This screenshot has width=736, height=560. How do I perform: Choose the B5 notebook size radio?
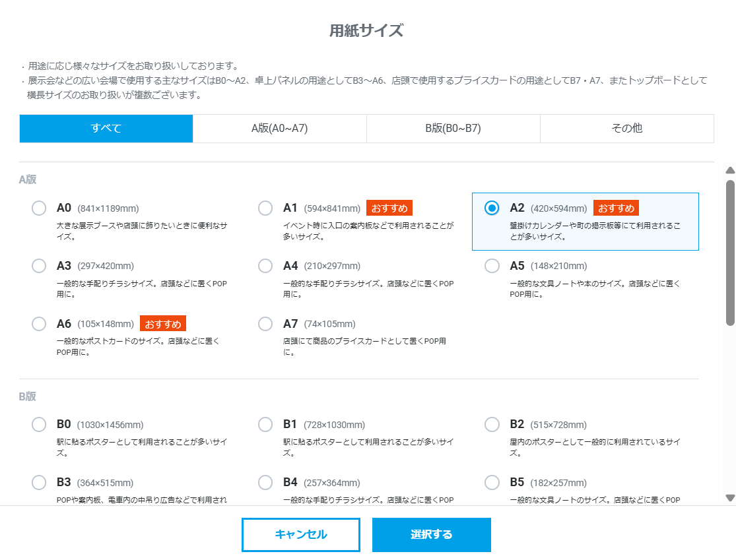tap(492, 483)
